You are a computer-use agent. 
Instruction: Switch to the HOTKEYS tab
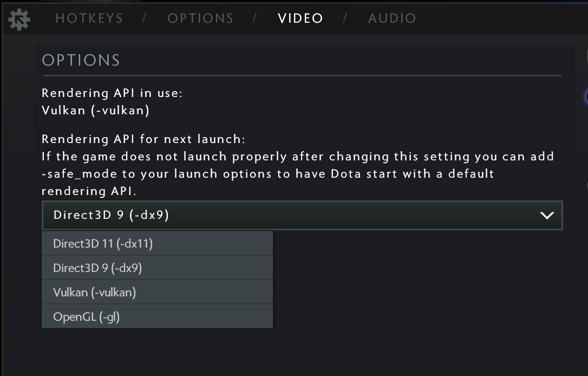[88, 18]
